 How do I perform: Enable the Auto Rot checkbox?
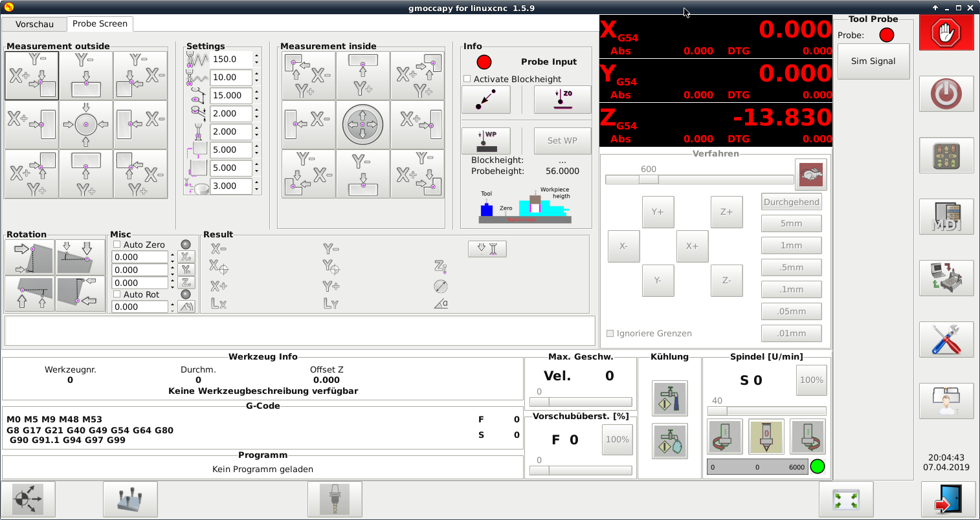tap(117, 294)
